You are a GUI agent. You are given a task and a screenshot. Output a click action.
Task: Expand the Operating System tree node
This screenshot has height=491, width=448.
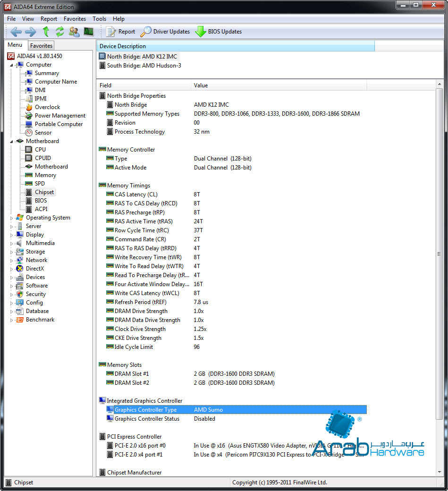[12, 218]
